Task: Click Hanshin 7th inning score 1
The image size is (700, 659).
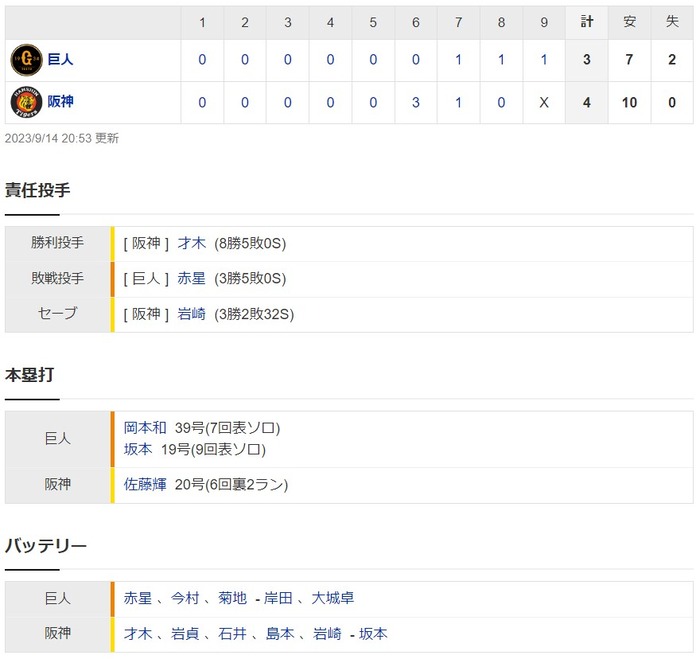Action: (x=459, y=102)
